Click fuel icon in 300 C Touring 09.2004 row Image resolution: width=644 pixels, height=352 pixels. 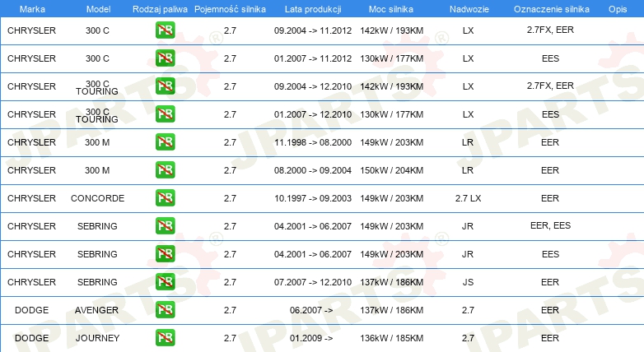click(x=165, y=86)
